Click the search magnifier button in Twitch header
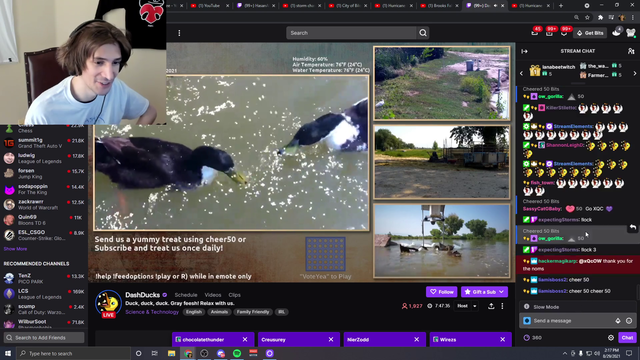The width and height of the screenshot is (640, 360). [x=423, y=33]
